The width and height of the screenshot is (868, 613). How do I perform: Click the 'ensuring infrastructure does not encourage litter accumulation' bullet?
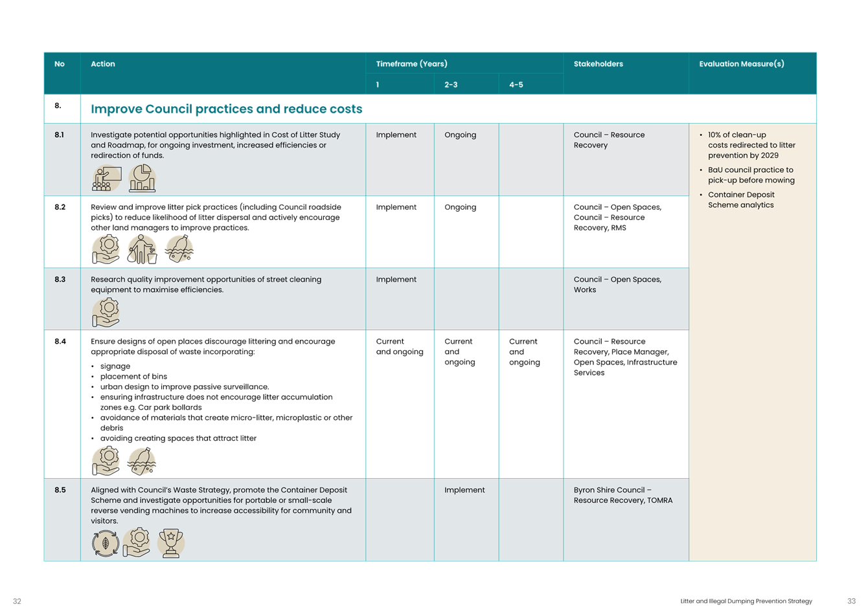point(216,402)
